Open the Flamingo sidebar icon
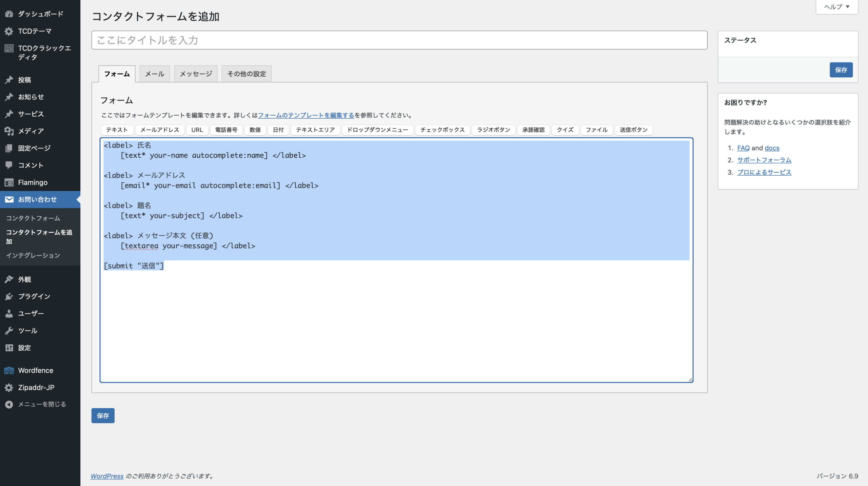 pos(9,182)
